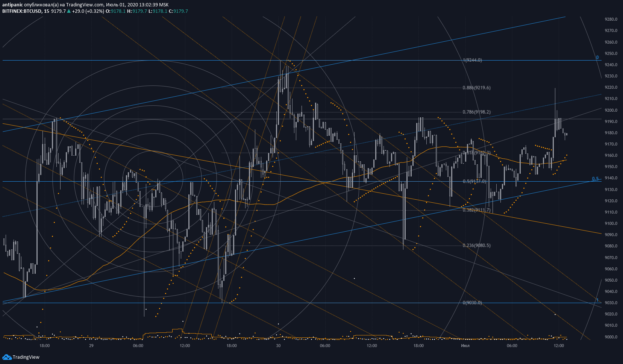Click the 9250.0 price axis label

(611, 53)
